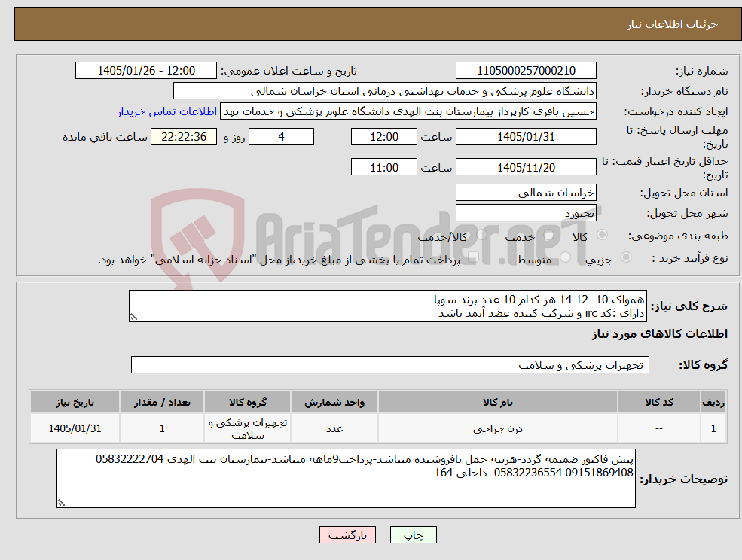Open buyer contact info link اطلاعات تماس خریدار
The height and width of the screenshot is (560, 742).
[167, 111]
